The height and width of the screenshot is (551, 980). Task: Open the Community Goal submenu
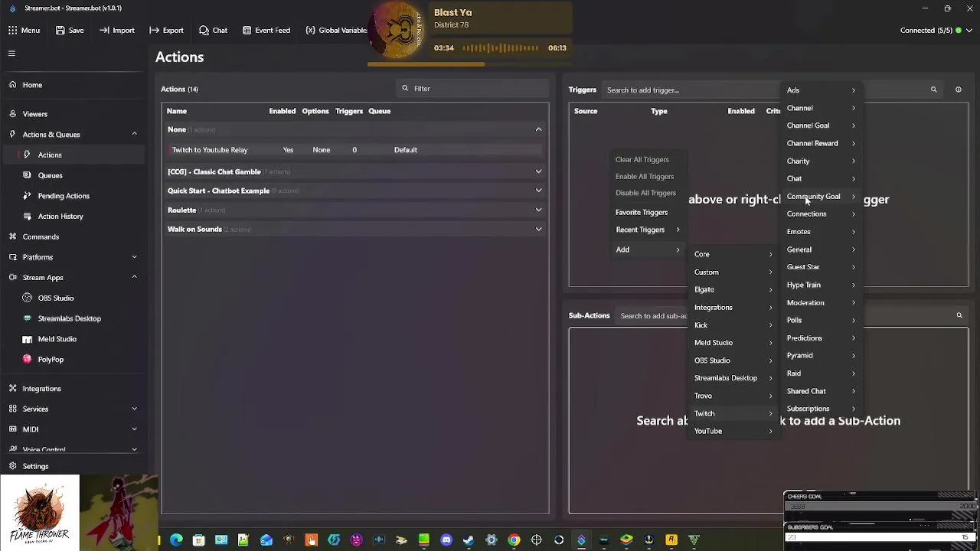coord(822,197)
